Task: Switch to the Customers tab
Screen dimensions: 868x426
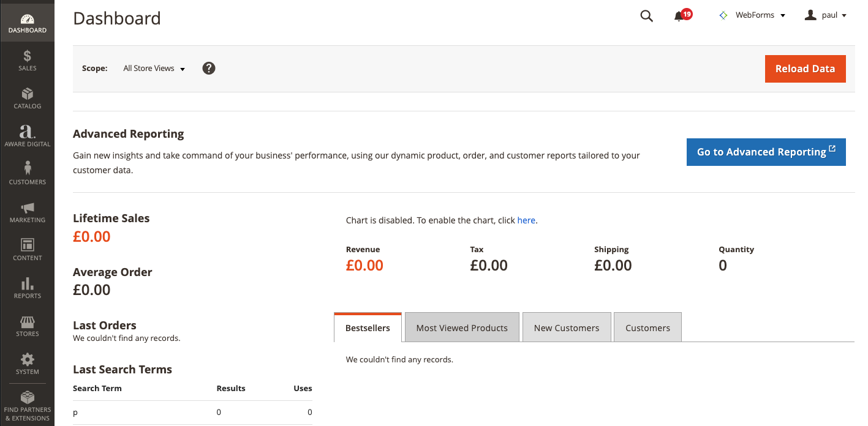Action: [x=647, y=327]
